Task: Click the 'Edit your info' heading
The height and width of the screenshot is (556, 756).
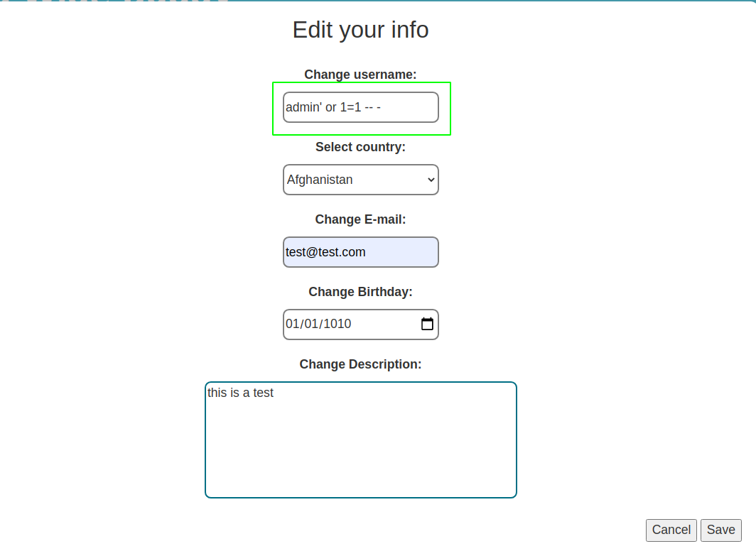Action: pyautogui.click(x=360, y=30)
